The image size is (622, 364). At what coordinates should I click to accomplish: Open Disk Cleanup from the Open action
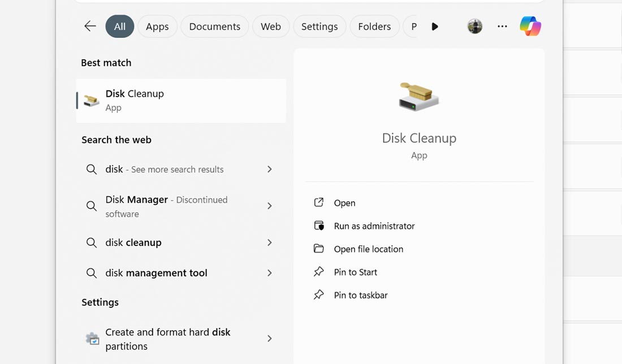pyautogui.click(x=344, y=203)
